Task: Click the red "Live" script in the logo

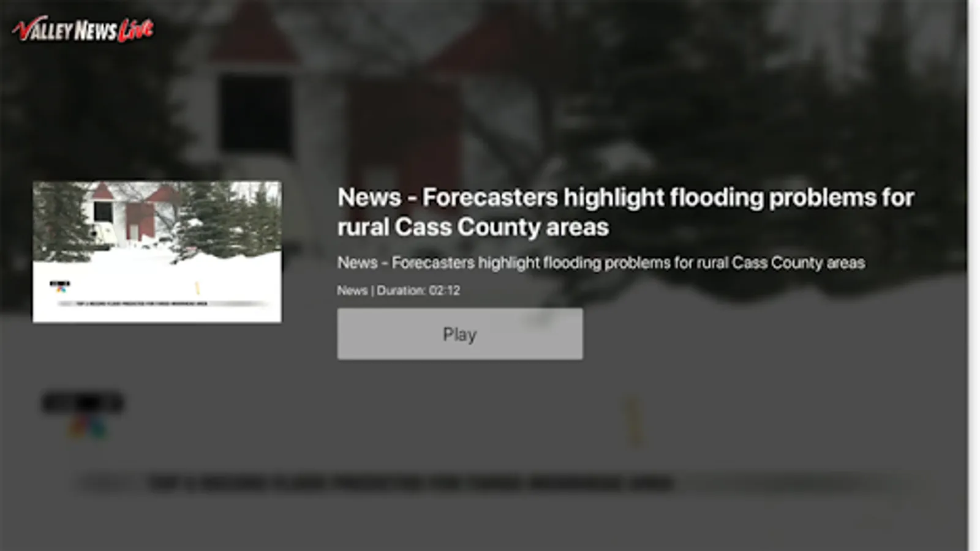Action: [135, 29]
